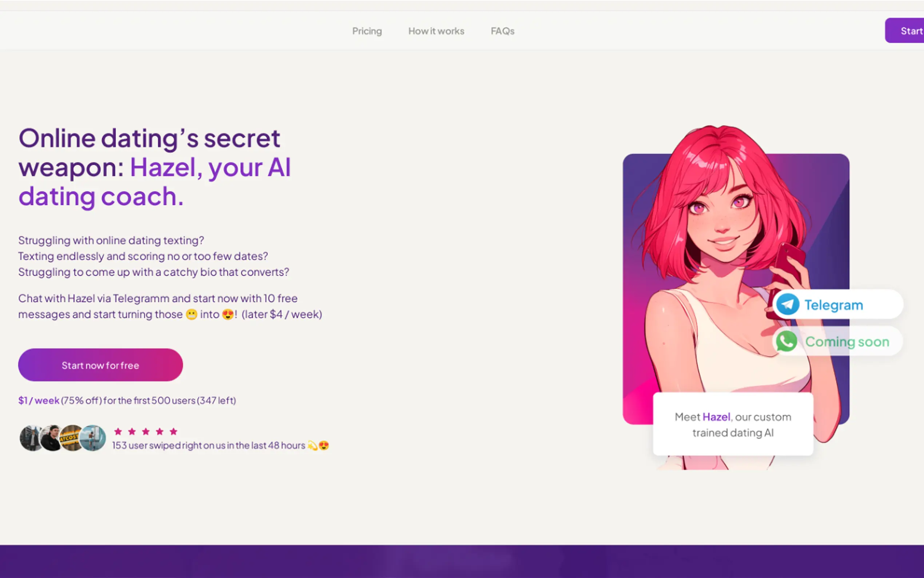Click the green WhatsApp phone icon
Viewport: 924px width, 578px height.
click(x=786, y=341)
